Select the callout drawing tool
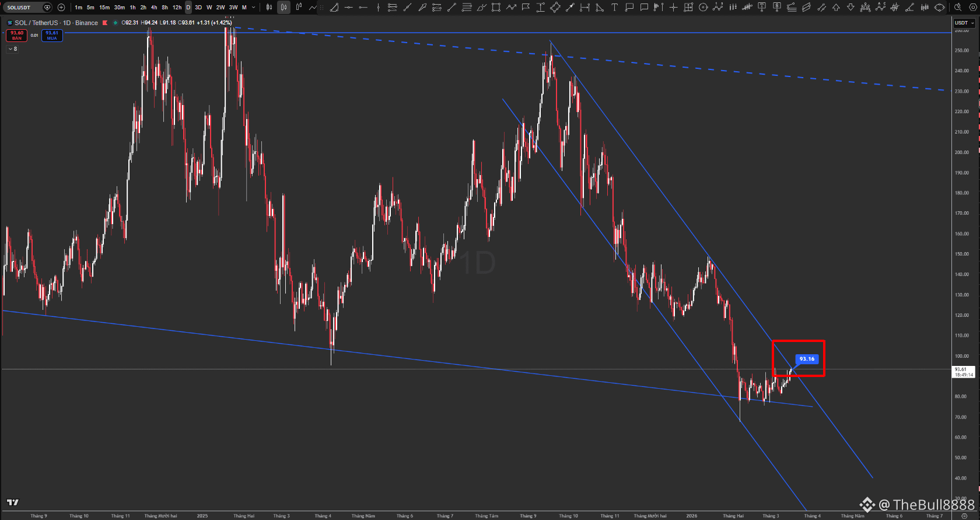The image size is (980, 520). pyautogui.click(x=629, y=8)
